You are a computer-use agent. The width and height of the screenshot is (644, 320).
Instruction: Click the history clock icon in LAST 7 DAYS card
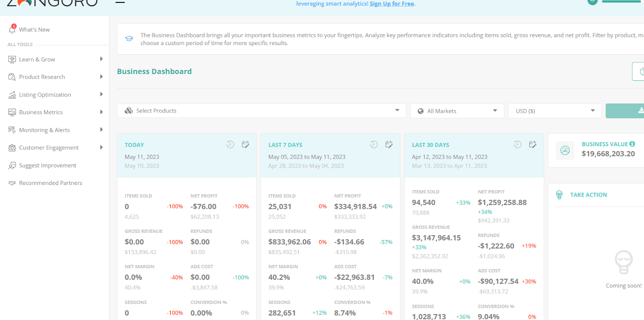point(374,144)
